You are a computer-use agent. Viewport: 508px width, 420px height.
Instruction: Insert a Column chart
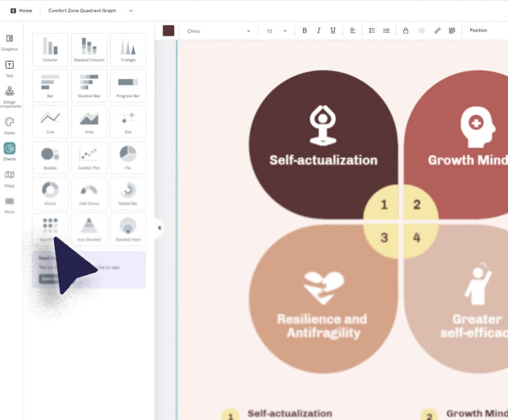[50, 50]
